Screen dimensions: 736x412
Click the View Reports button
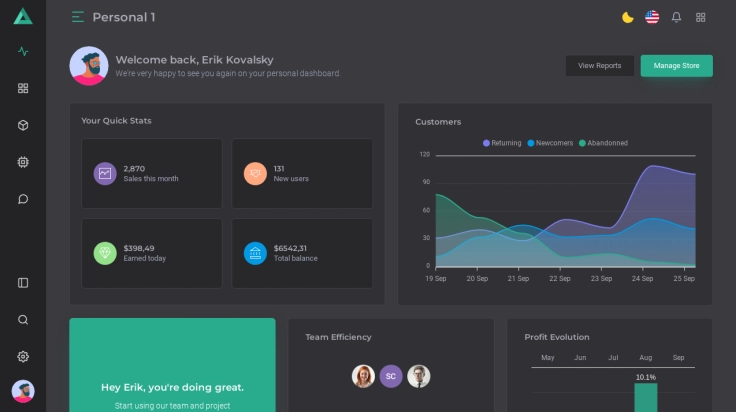click(599, 66)
